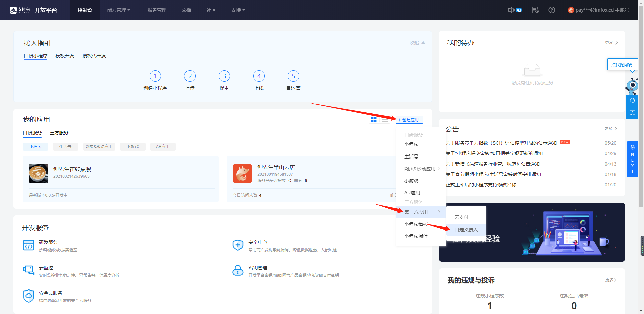This screenshot has width=644, height=314.
Task: Open the 正式上架后支持修改名称 announcement
Action: [x=481, y=185]
